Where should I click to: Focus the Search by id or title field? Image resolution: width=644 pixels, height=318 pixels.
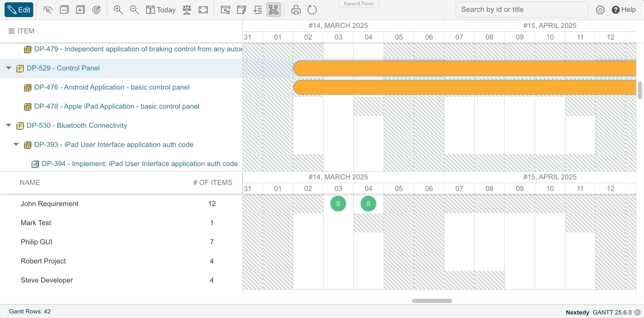(x=522, y=10)
